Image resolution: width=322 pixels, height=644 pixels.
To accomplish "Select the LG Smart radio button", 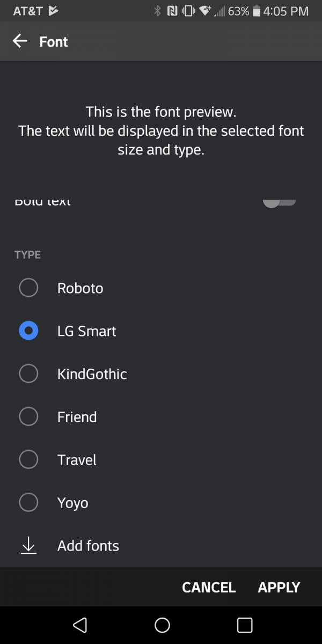I will (x=28, y=331).
